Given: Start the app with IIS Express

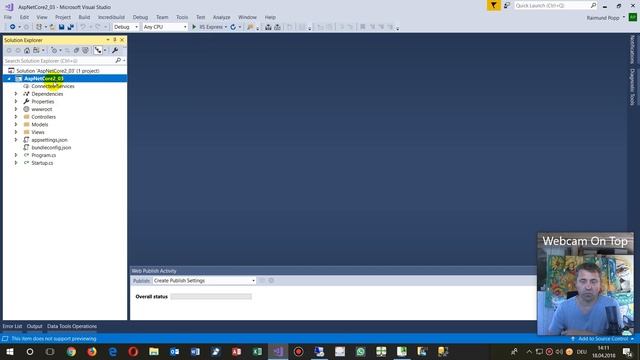Looking at the screenshot, I should [x=208, y=27].
